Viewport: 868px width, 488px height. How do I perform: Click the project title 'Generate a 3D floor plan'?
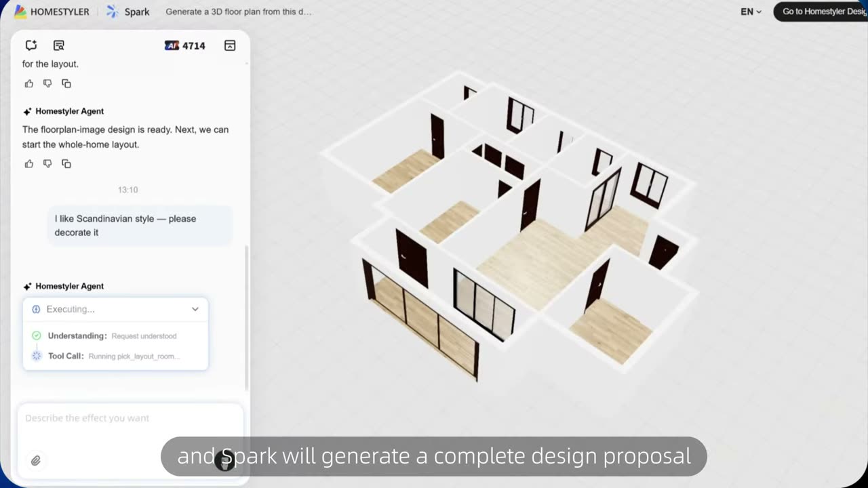239,12
